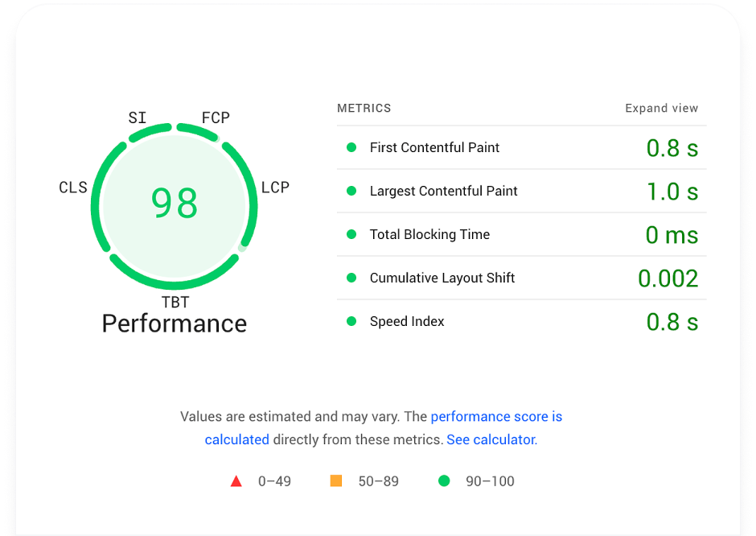Select the Performance category label
The image size is (756, 536).
click(174, 323)
